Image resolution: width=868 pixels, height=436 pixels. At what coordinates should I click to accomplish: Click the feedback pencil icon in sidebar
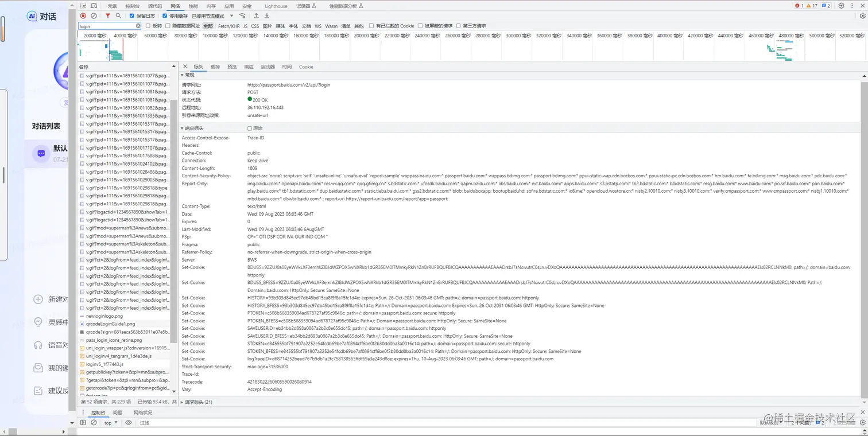pyautogui.click(x=38, y=391)
